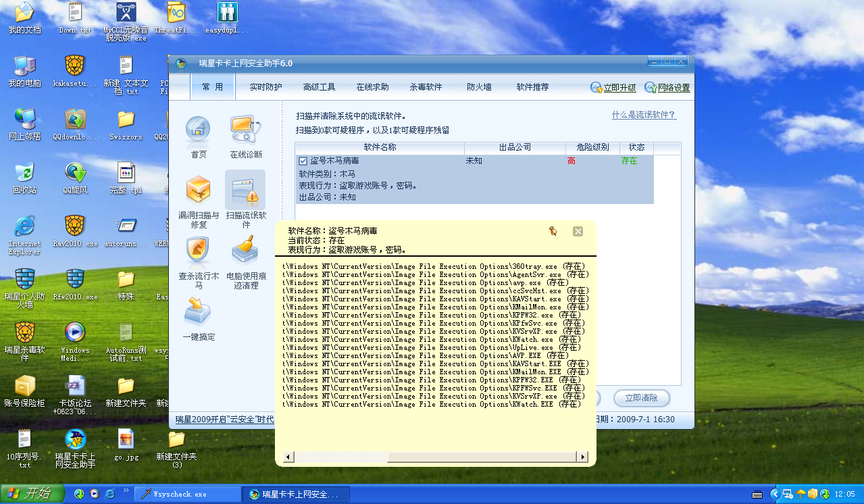Open 电脑使用痕迹清理 trace cleaner
Screen dimensions: 864x504
pyautogui.click(x=246, y=262)
